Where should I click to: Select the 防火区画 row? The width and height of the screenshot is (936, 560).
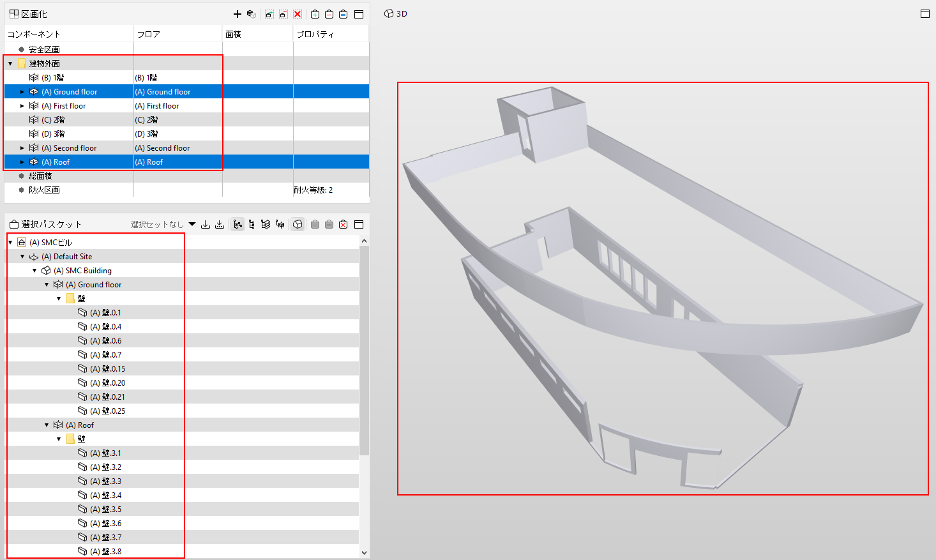186,190
